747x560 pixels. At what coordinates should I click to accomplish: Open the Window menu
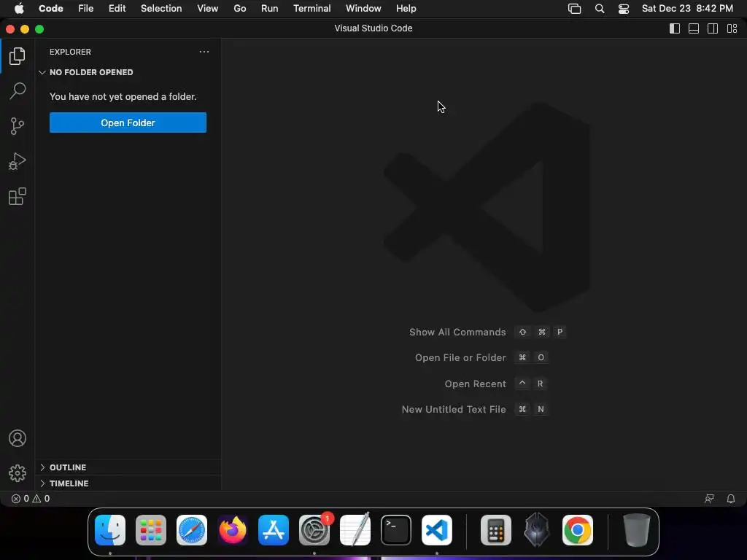pyautogui.click(x=363, y=9)
